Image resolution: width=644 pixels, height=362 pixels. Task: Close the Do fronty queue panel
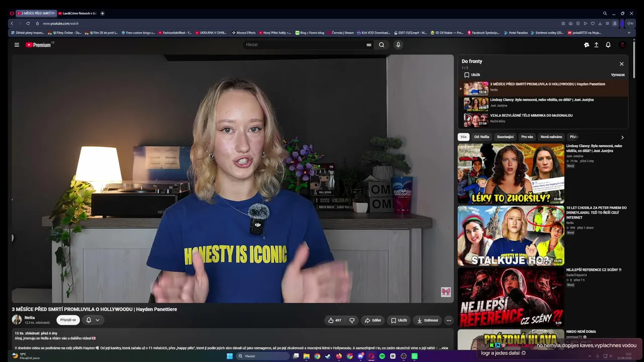click(621, 64)
